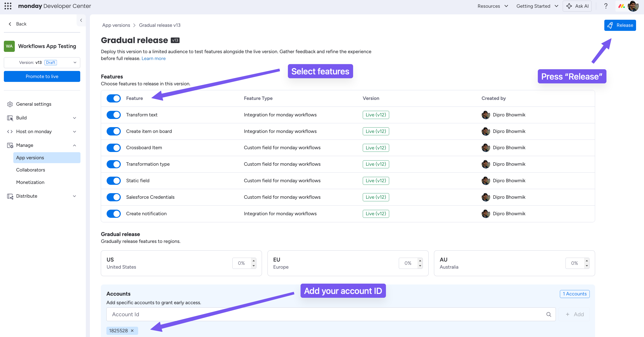Toggle all features header switch
The width and height of the screenshot is (644, 337).
point(113,98)
